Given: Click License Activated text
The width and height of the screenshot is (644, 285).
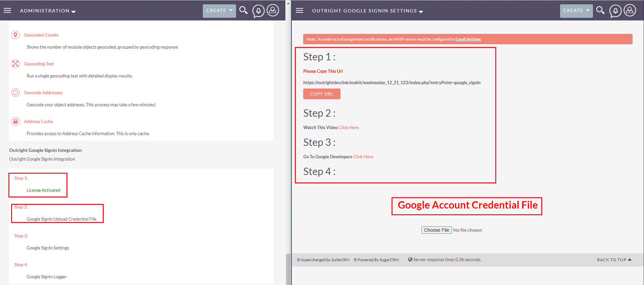Looking at the screenshot, I should 44,190.
